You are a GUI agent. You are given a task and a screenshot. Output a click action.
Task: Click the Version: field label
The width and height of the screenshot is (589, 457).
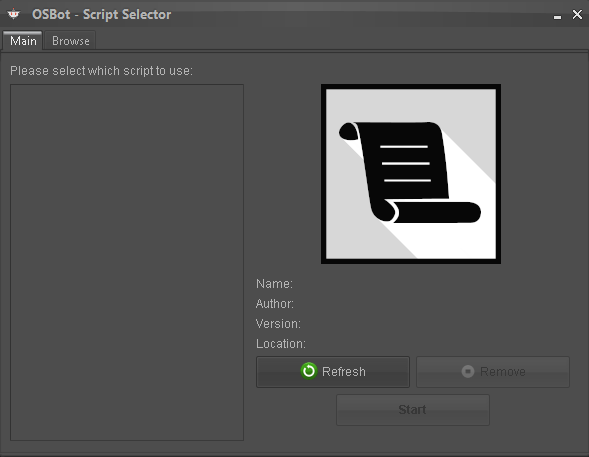[x=278, y=323]
